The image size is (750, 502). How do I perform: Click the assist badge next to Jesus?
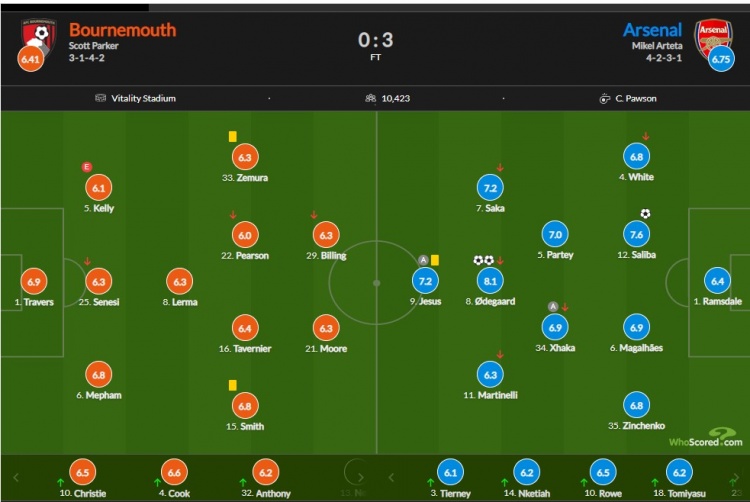pyautogui.click(x=423, y=260)
